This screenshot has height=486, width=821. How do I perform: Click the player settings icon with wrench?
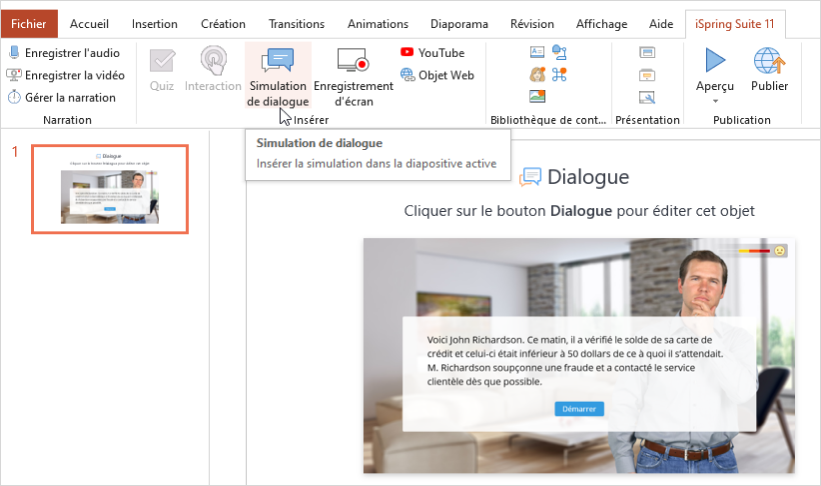647,97
